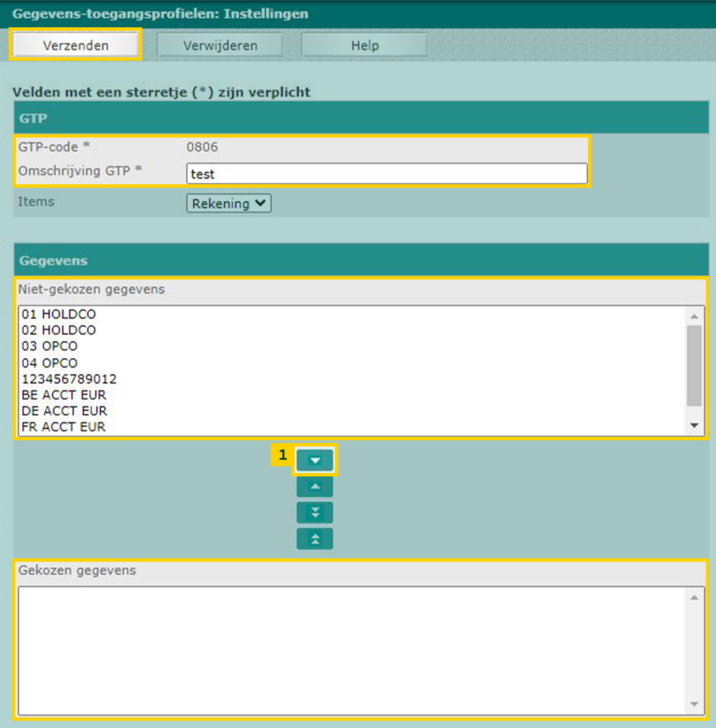Click the Verzenden button
Screen dimensions: 716x728
(75, 45)
